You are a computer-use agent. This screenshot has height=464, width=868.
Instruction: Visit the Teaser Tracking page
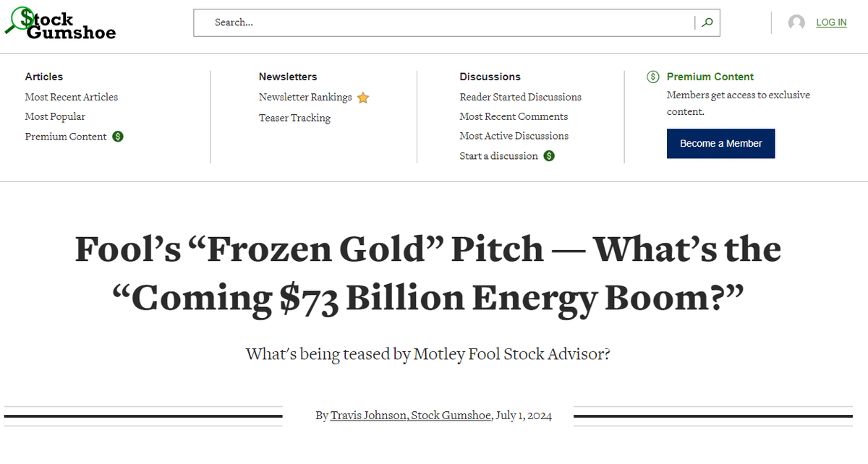coord(294,118)
